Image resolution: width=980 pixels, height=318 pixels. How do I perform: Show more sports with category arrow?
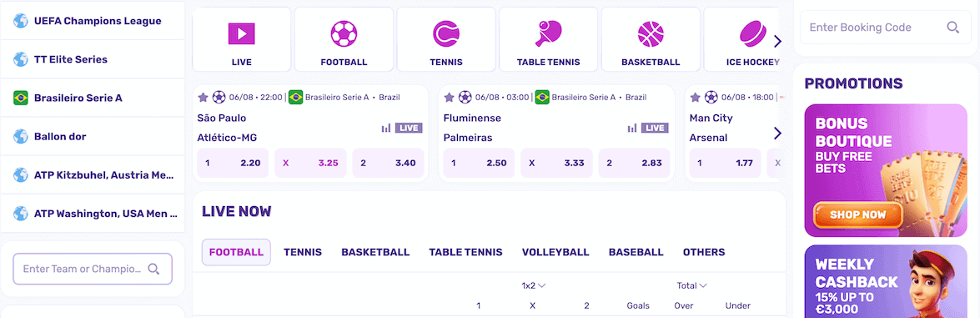pyautogui.click(x=777, y=42)
